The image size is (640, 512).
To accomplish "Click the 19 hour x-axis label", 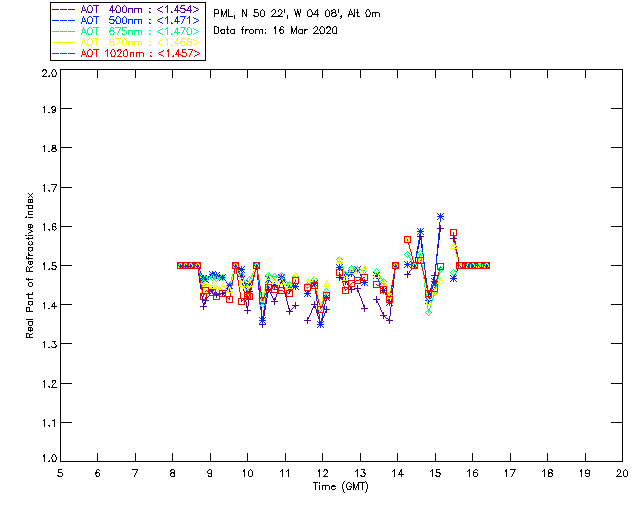I will coord(585,473).
